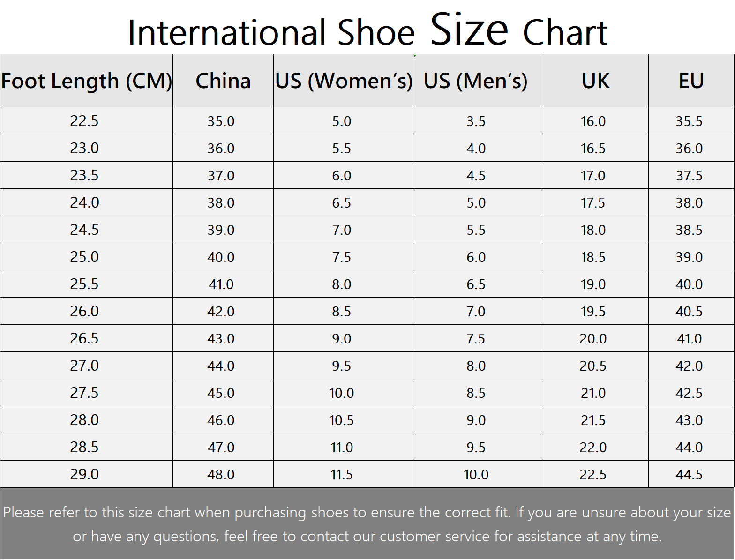
Task: Select US Women's size cell 10.5
Action: point(344,420)
